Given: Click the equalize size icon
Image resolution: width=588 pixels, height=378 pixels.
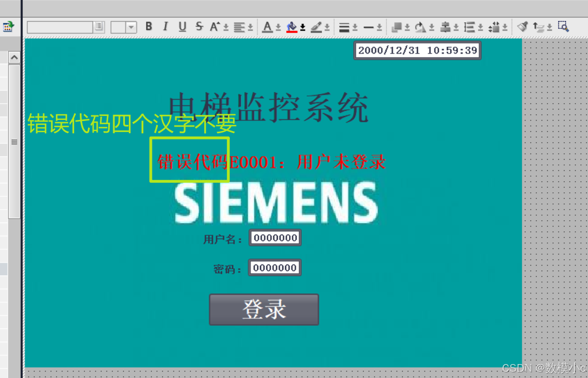Looking at the screenshot, I should tap(494, 27).
